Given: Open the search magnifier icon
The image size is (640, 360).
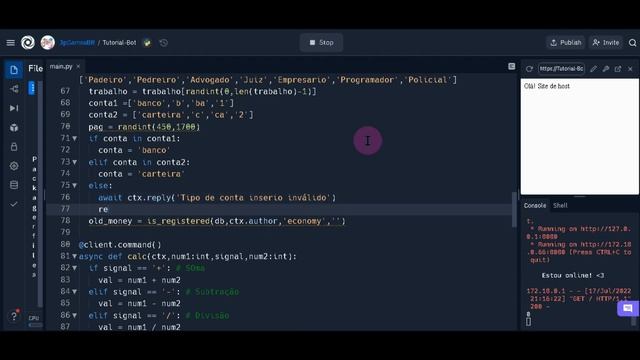Looking at the screenshot, I should (632, 42).
